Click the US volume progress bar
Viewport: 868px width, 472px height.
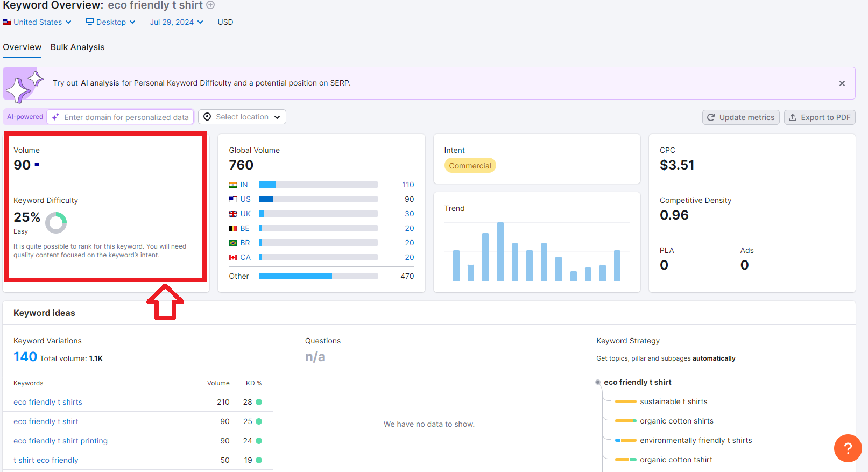pos(318,199)
